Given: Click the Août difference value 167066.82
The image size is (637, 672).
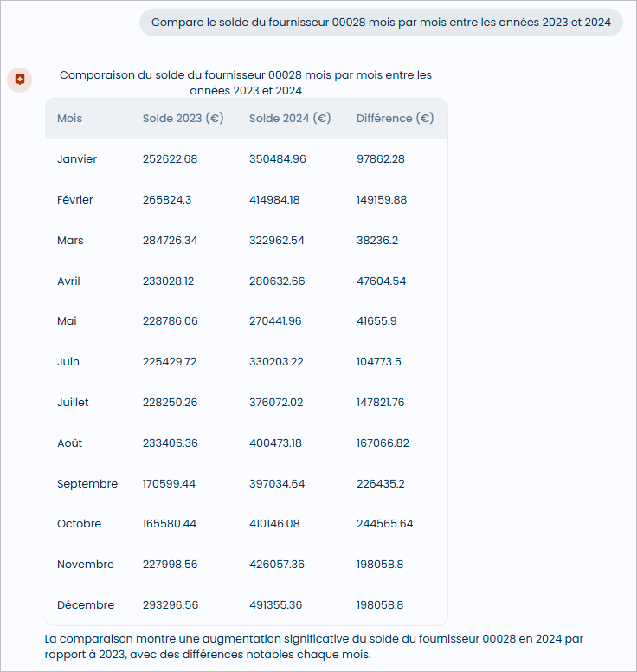Looking at the screenshot, I should [x=383, y=443].
